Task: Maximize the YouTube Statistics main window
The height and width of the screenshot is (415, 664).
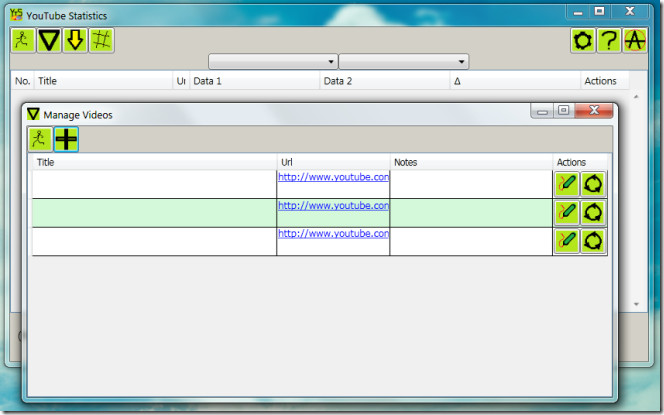Action: click(x=599, y=11)
